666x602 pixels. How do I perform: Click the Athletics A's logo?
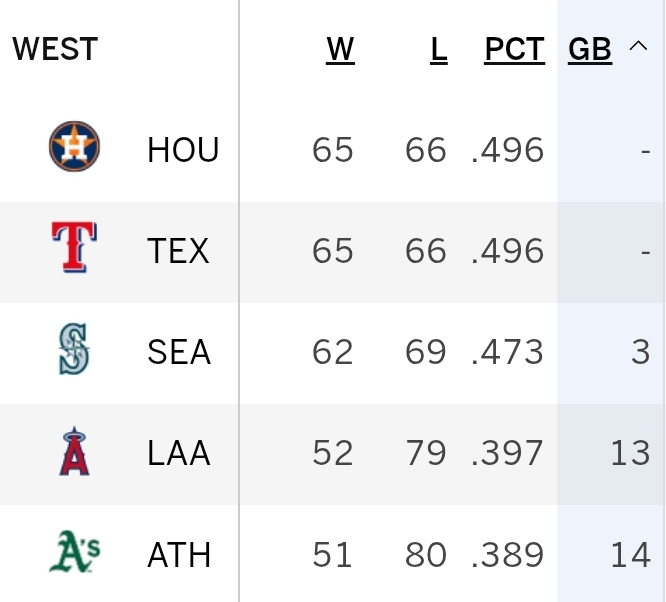(x=75, y=551)
